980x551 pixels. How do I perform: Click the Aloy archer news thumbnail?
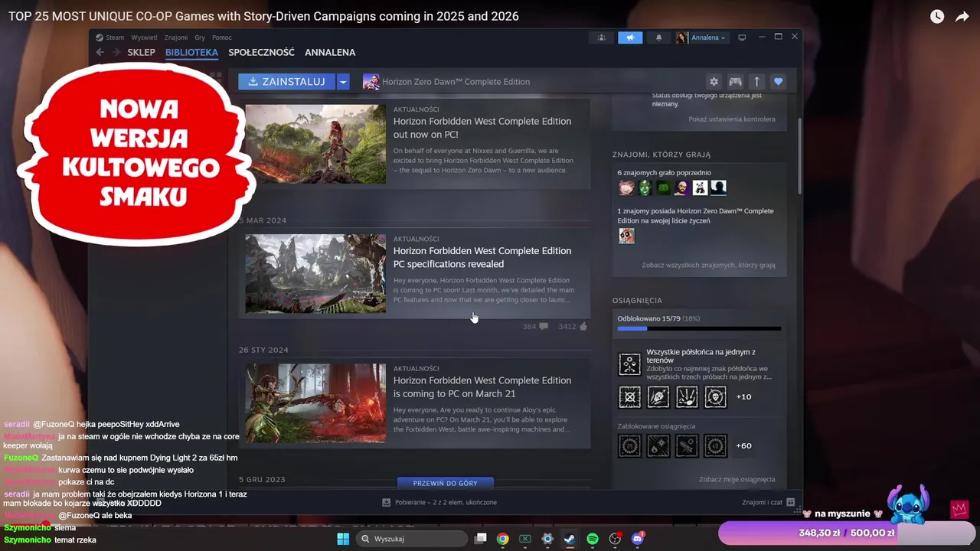click(315, 403)
